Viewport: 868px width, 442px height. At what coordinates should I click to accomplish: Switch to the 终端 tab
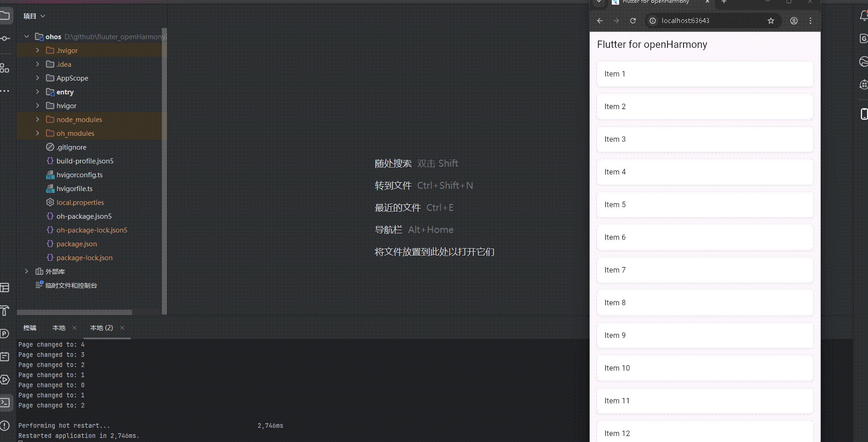[x=30, y=328]
